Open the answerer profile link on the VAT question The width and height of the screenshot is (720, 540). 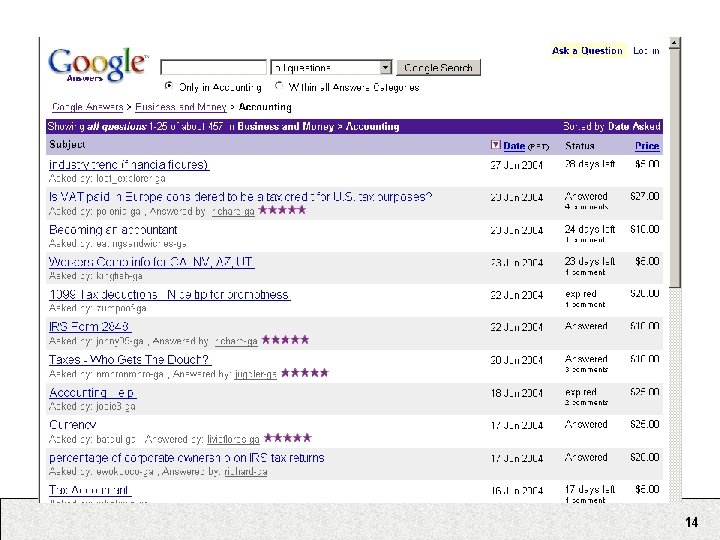[233, 211]
